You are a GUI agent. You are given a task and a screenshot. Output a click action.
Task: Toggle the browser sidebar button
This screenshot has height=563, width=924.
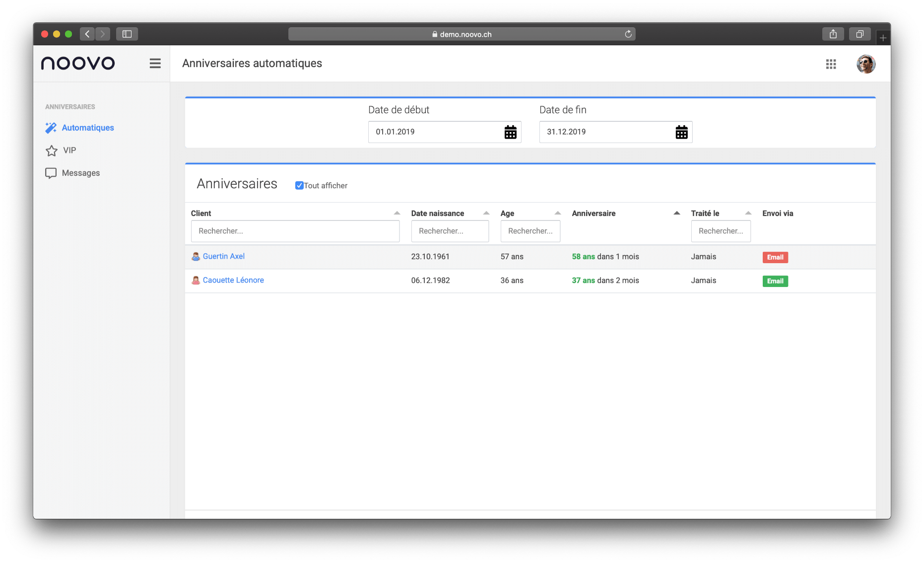(127, 34)
